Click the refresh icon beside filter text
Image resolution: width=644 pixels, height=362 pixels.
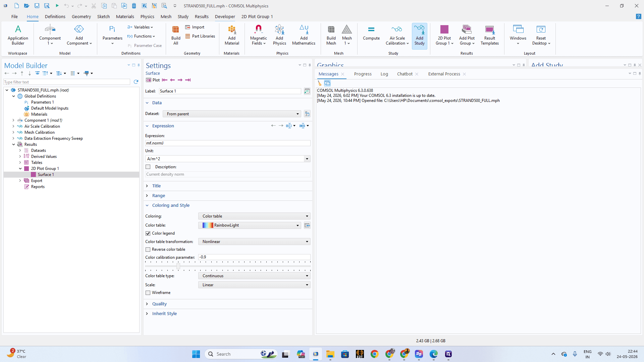[136, 82]
